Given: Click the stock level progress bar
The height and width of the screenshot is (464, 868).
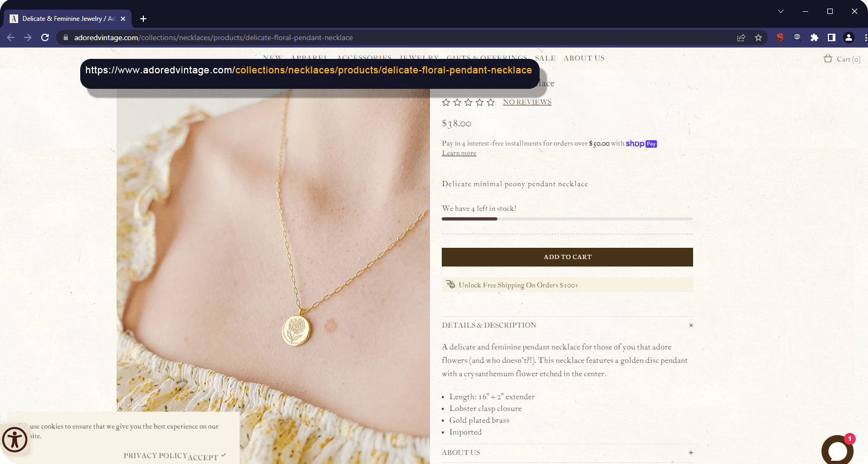Looking at the screenshot, I should 567,218.
